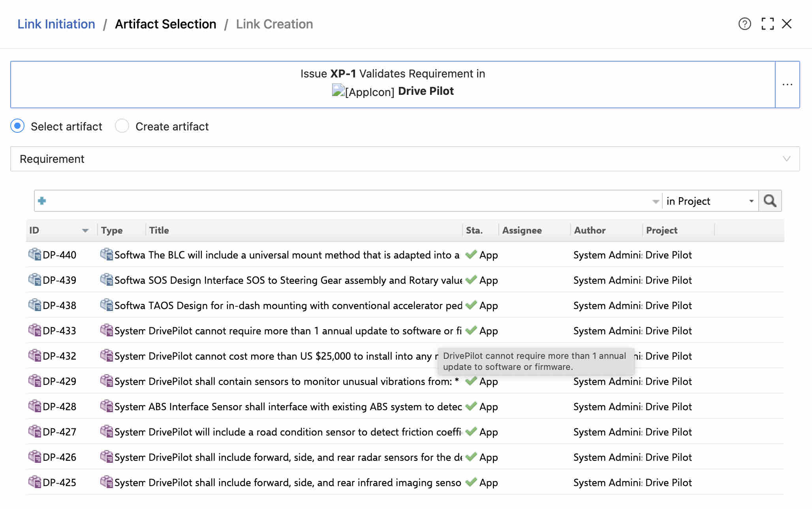Click the work item icon for DP-432
The image size is (812, 509).
pos(35,356)
